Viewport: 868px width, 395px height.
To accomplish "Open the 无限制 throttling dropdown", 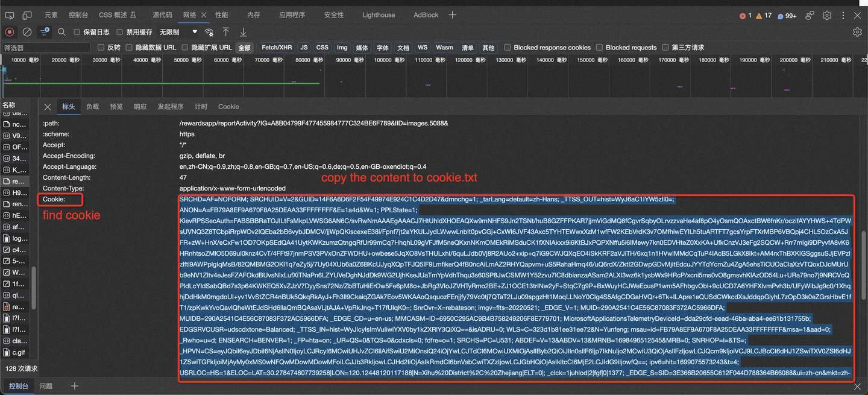I will pyautogui.click(x=178, y=32).
